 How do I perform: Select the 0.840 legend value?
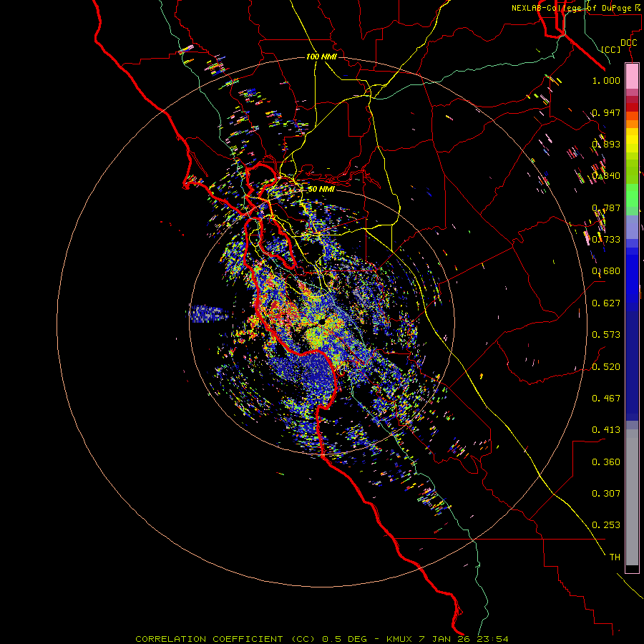(x=606, y=176)
